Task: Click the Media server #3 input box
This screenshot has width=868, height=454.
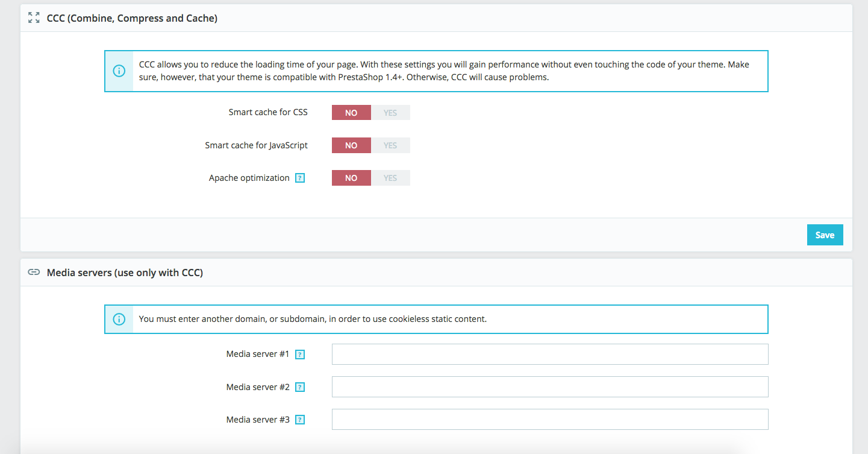Action: (550, 420)
